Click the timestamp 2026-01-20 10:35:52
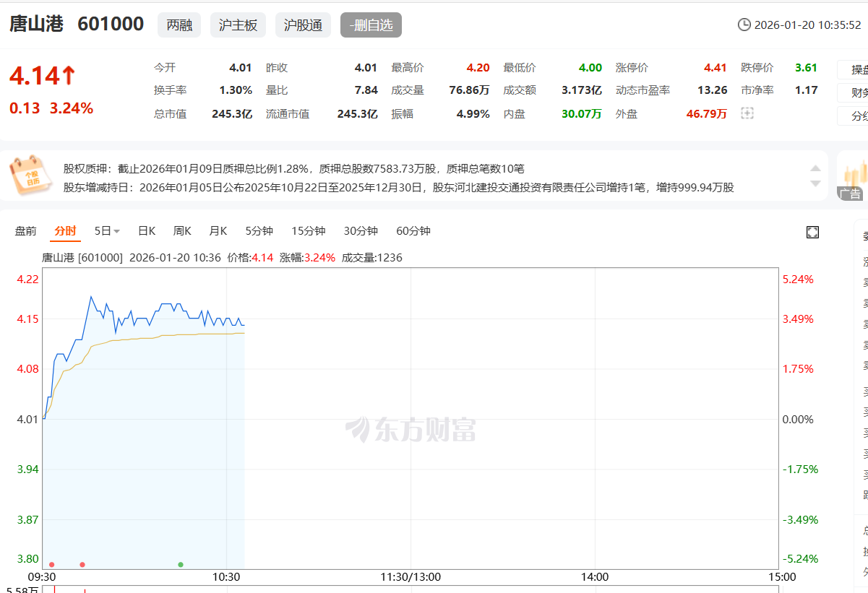868x593 pixels. pos(808,25)
